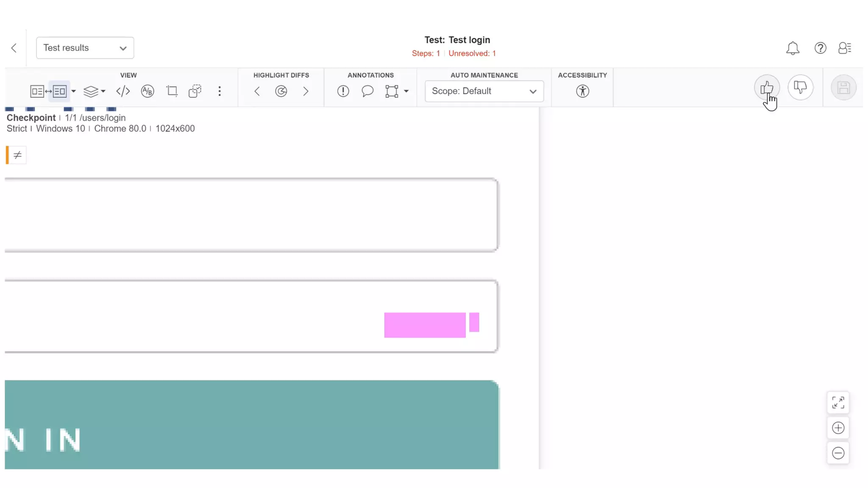Go to the next diff
Image resolution: width=868 pixels, height=488 pixels.
[x=306, y=91]
